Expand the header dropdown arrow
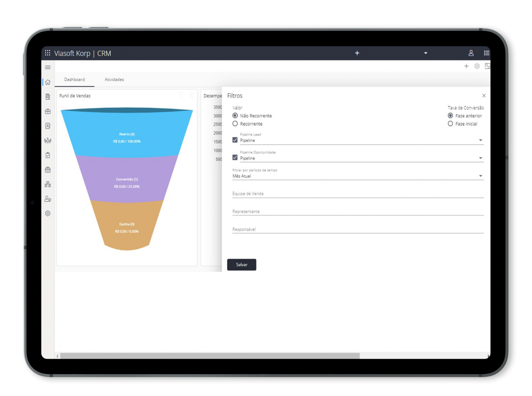The image size is (532, 396). [x=426, y=53]
